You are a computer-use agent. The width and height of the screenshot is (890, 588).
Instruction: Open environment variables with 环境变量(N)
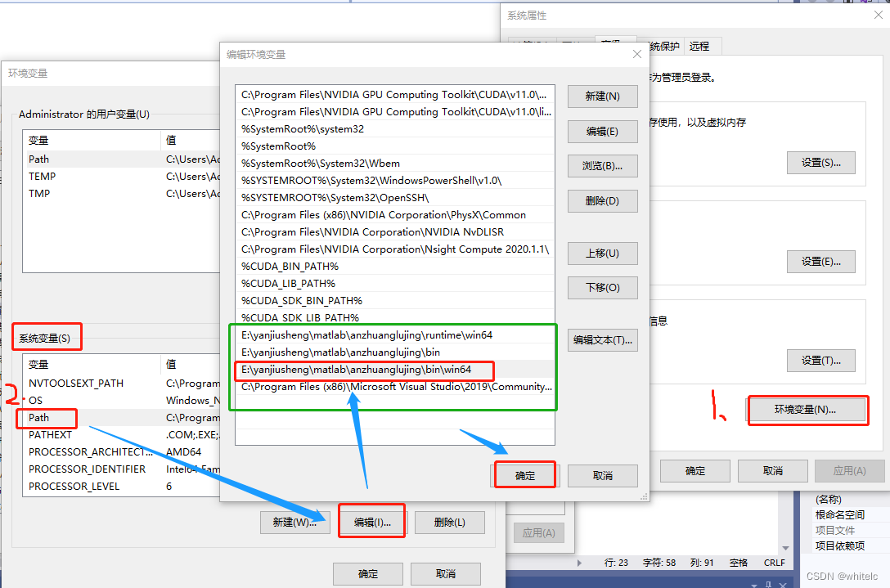[807, 410]
